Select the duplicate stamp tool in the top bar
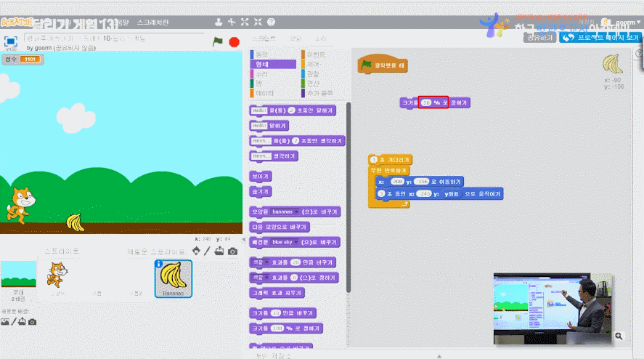Screen dimensions: 644x359 click(219, 22)
